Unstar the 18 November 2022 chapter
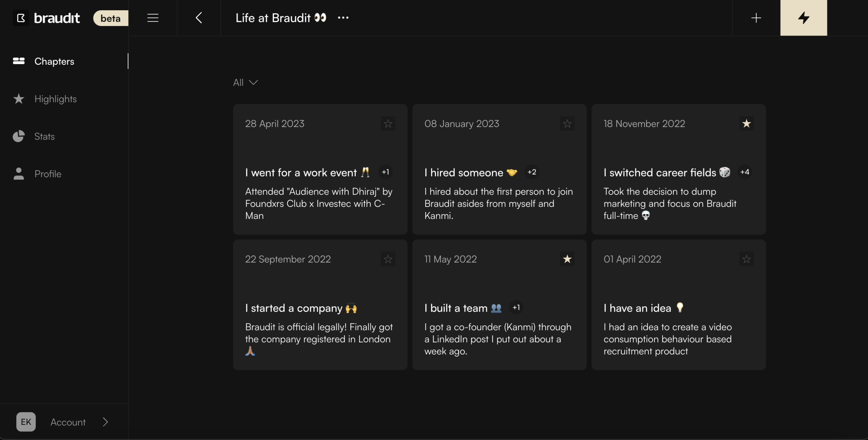The width and height of the screenshot is (868, 440). (746, 124)
